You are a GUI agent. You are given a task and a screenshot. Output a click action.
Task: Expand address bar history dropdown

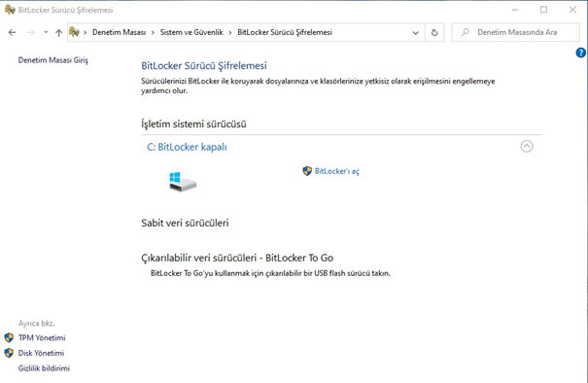tap(416, 33)
